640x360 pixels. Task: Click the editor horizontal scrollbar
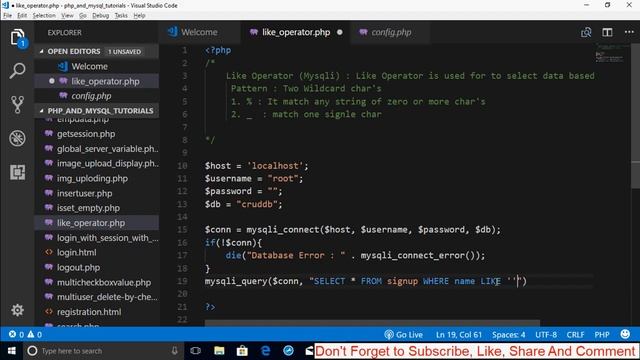[372, 323]
